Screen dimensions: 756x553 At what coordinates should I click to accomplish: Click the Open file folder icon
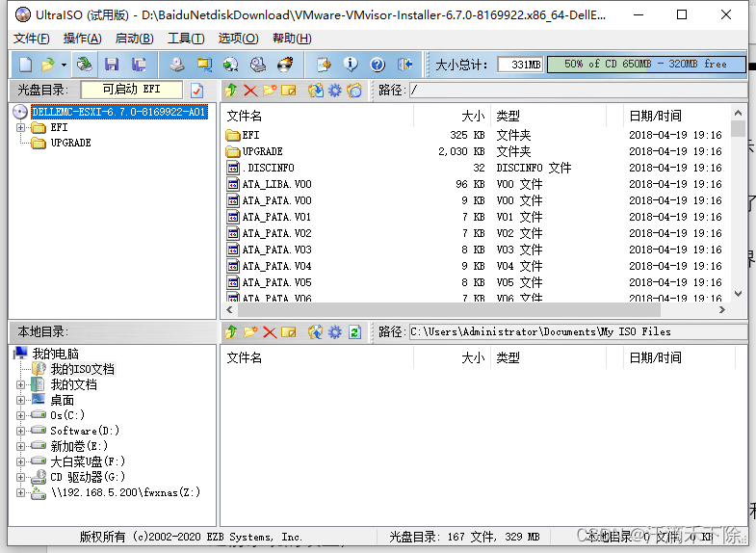48,65
